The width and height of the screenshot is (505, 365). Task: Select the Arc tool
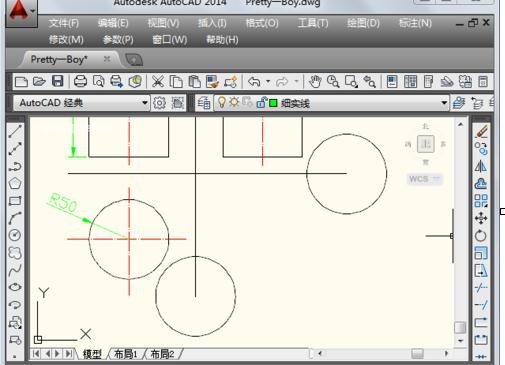[15, 218]
